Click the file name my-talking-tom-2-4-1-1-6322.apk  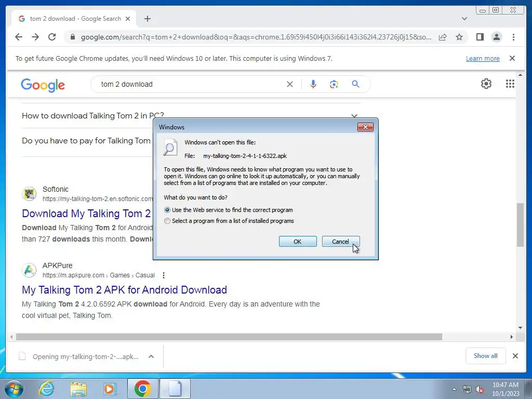click(245, 156)
